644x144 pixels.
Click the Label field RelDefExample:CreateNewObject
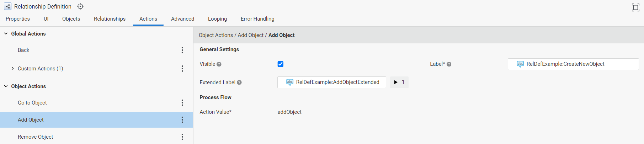pos(573,64)
